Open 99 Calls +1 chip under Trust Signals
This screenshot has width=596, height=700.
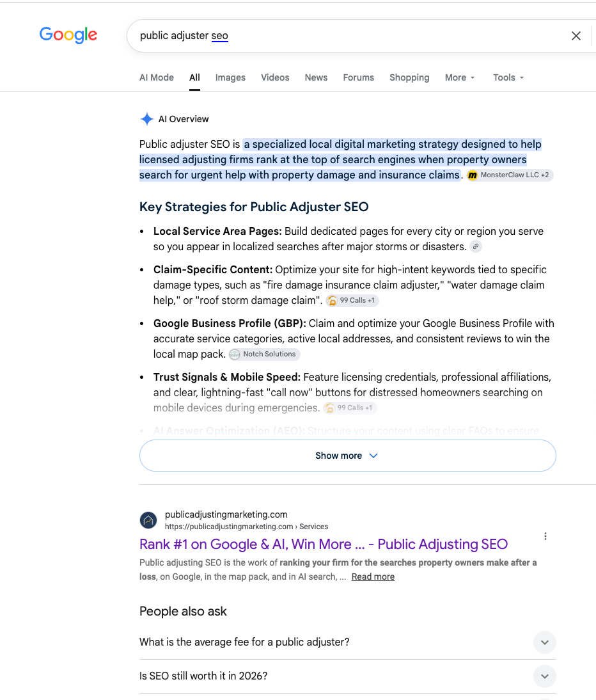click(x=350, y=408)
